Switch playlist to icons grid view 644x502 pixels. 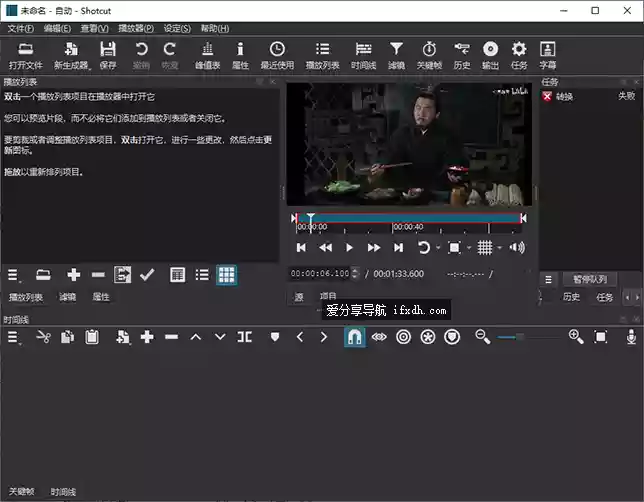227,274
